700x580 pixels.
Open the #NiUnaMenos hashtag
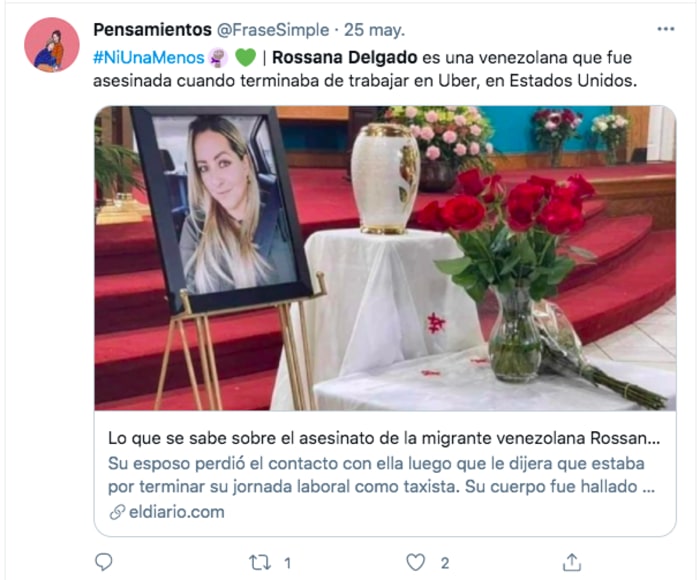click(x=149, y=58)
